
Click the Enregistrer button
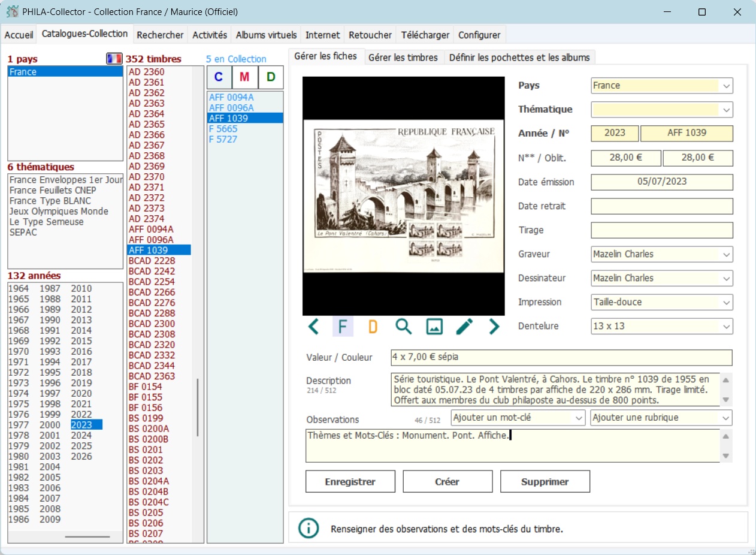(x=350, y=481)
